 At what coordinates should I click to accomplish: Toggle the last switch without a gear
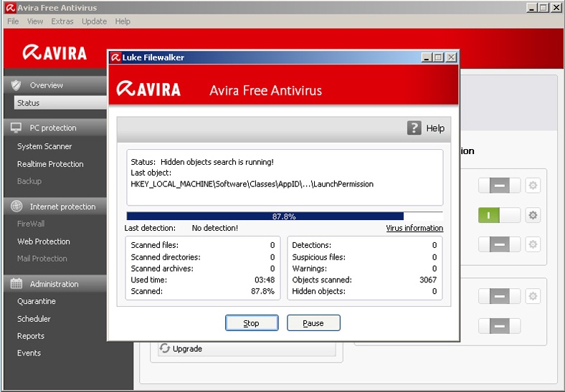pos(500,326)
